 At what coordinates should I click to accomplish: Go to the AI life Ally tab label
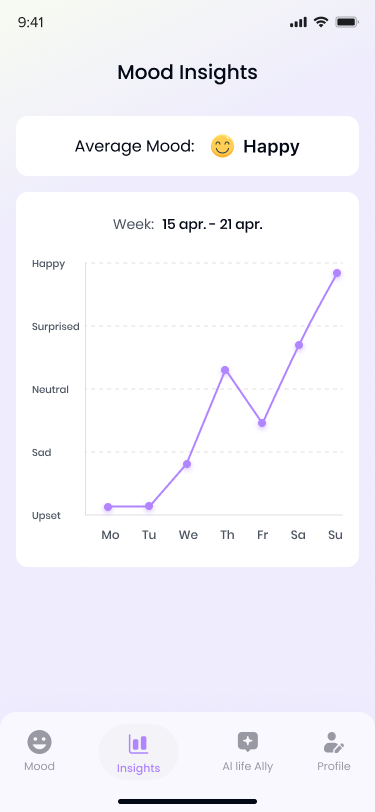248,766
